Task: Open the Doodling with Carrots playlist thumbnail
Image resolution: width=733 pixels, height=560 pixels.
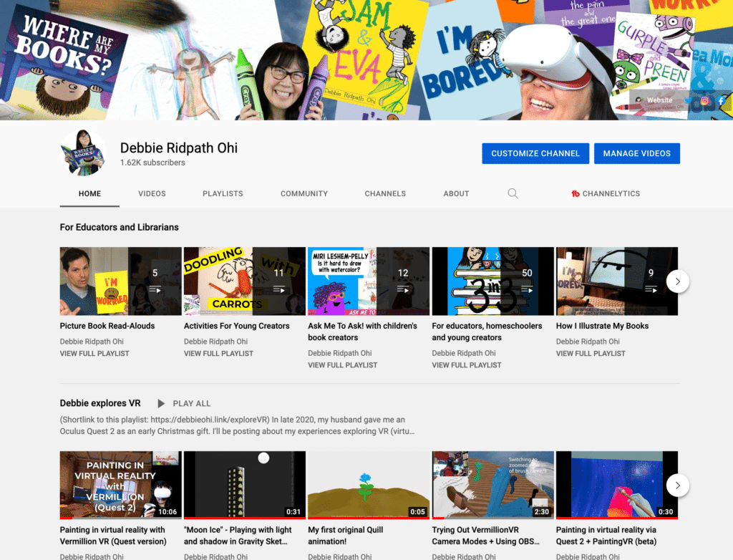Action: tap(245, 281)
